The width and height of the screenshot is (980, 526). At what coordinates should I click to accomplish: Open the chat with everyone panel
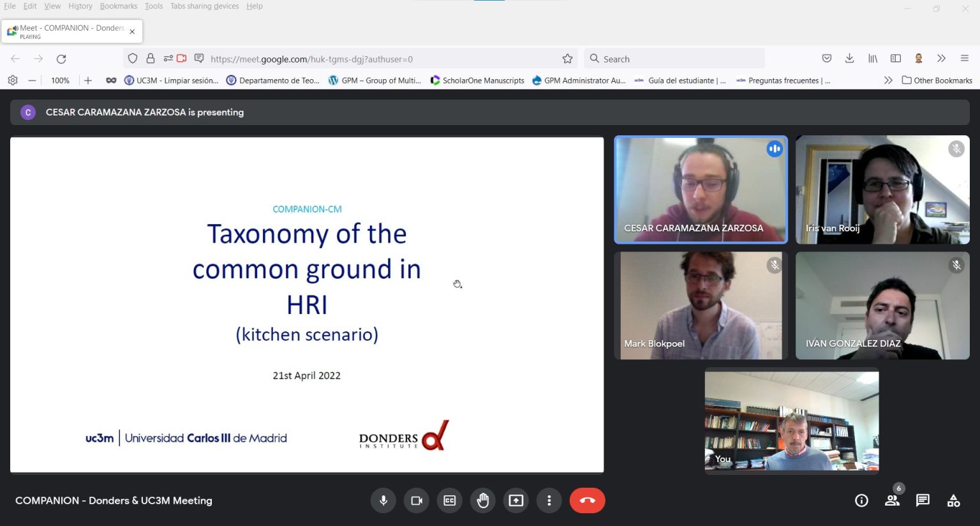click(923, 500)
